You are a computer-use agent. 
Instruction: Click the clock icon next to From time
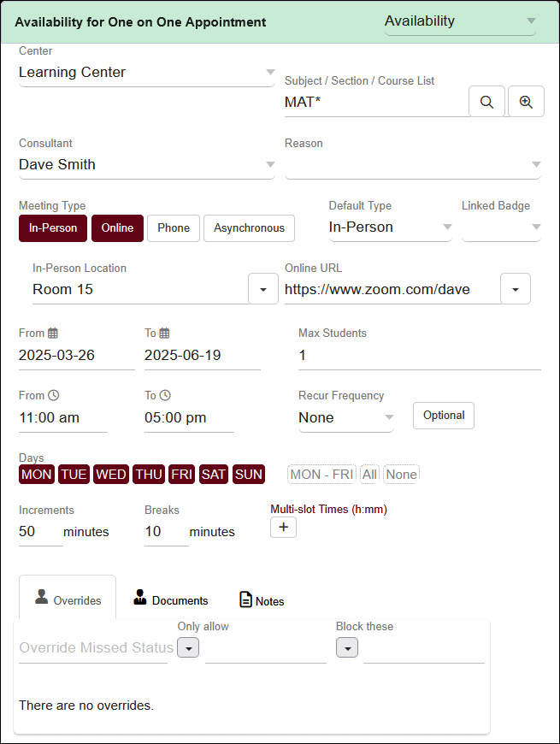click(53, 396)
